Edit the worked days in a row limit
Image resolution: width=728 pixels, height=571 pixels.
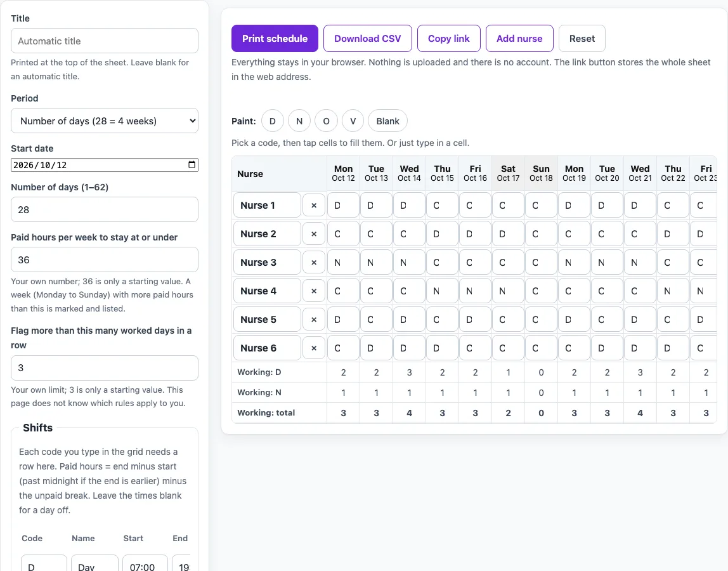[x=105, y=368]
